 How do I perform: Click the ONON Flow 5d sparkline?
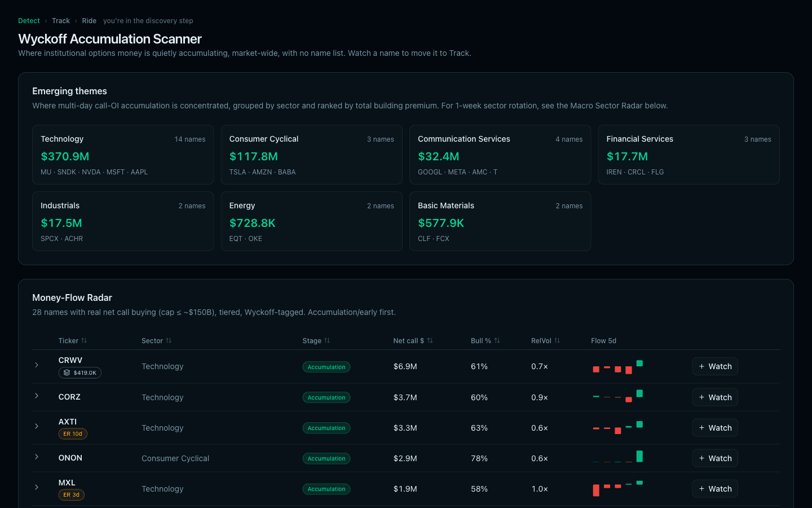point(617,457)
